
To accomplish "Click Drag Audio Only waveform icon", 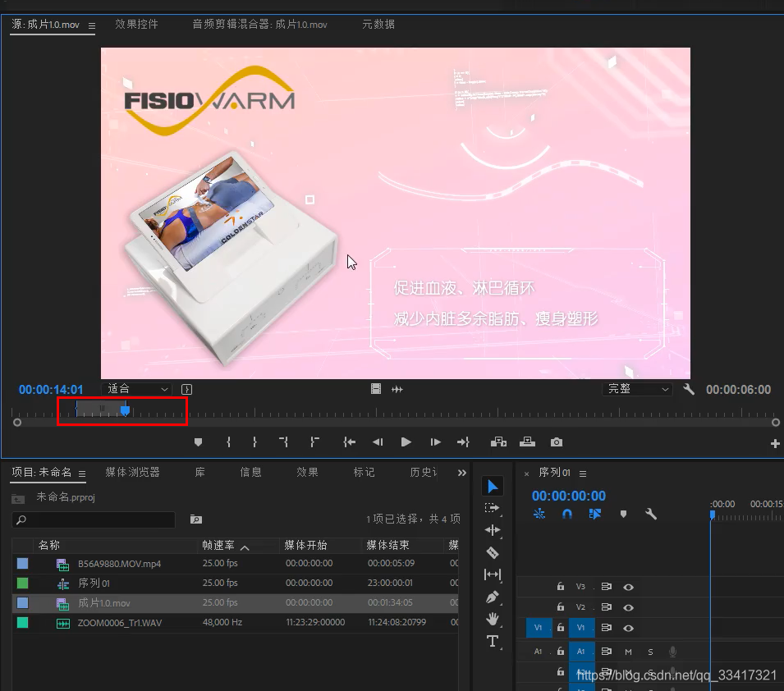I will coord(397,389).
